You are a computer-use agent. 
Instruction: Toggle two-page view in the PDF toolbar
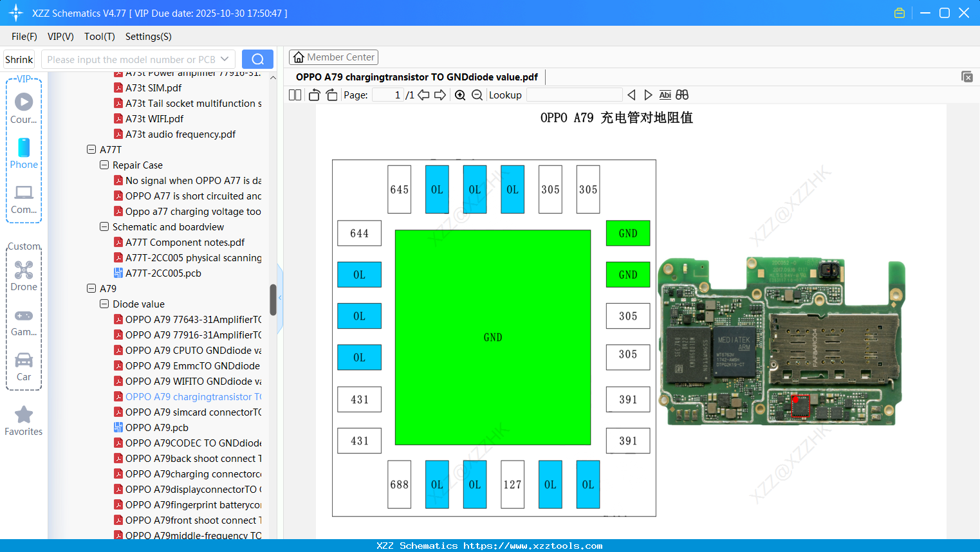294,95
